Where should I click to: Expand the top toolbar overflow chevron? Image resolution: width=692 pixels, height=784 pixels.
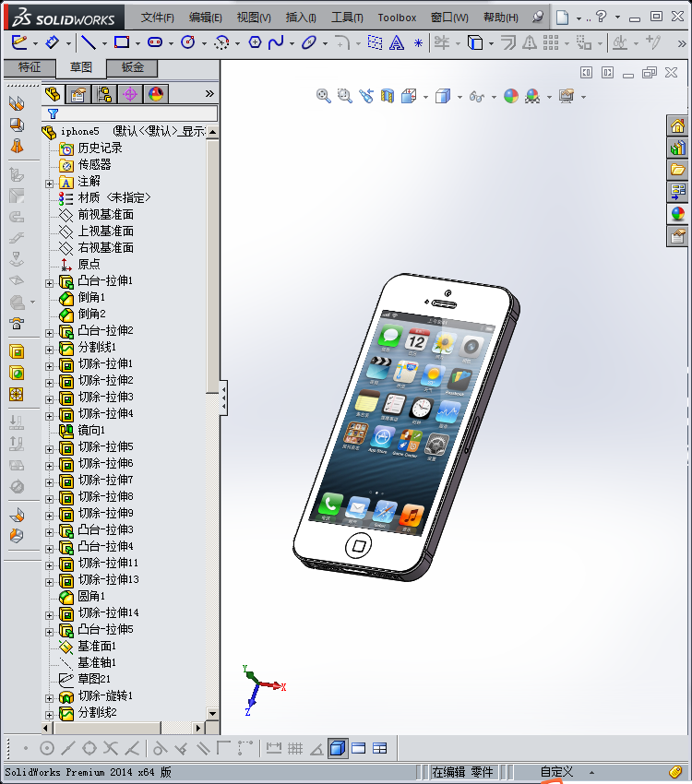[x=682, y=44]
